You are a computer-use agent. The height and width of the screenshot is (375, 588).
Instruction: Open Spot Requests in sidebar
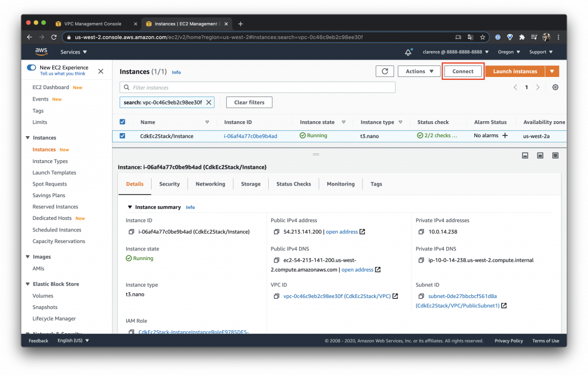pyautogui.click(x=49, y=184)
